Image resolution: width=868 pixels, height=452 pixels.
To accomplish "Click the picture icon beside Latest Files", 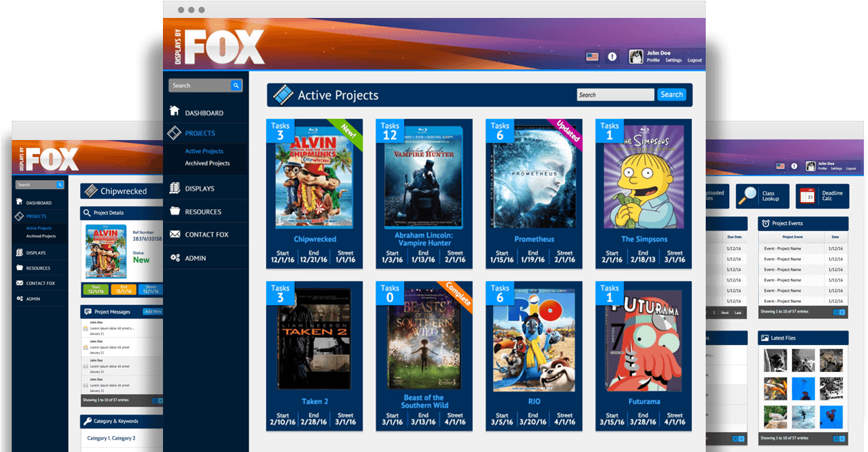I will [765, 337].
